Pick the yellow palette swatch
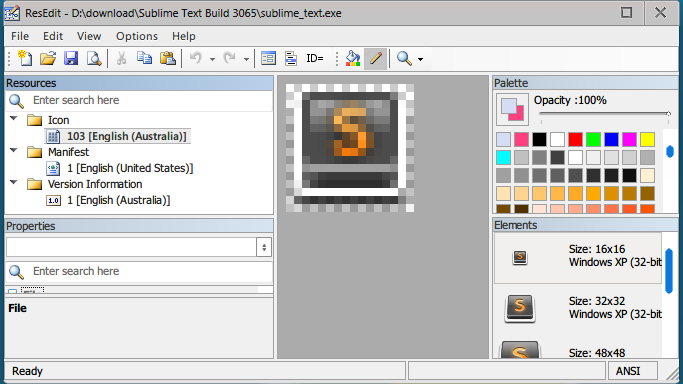The height and width of the screenshot is (384, 683). pos(647,139)
